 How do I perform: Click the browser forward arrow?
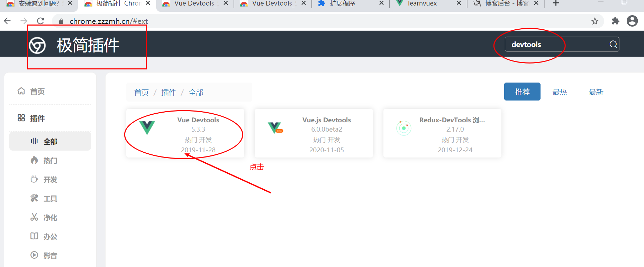pos(24,21)
